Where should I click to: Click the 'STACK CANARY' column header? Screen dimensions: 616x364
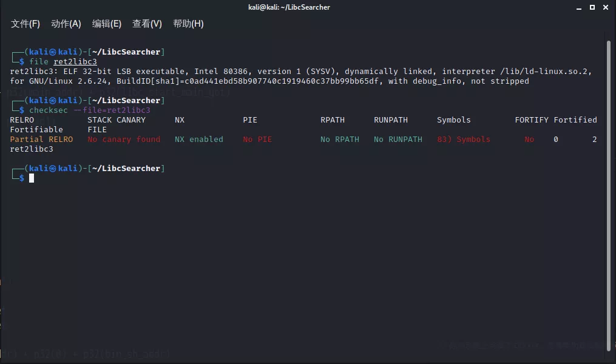point(117,120)
